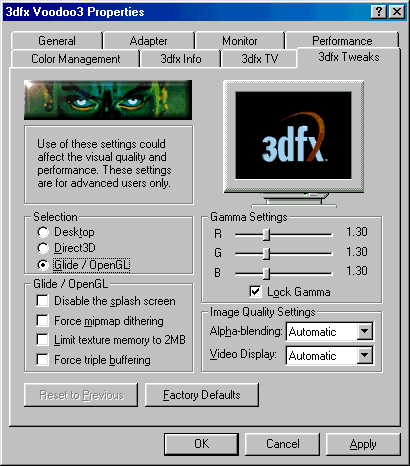This screenshot has width=410, height=466.
Task: Expand the Video Display dropdown arrow
Action: (365, 355)
